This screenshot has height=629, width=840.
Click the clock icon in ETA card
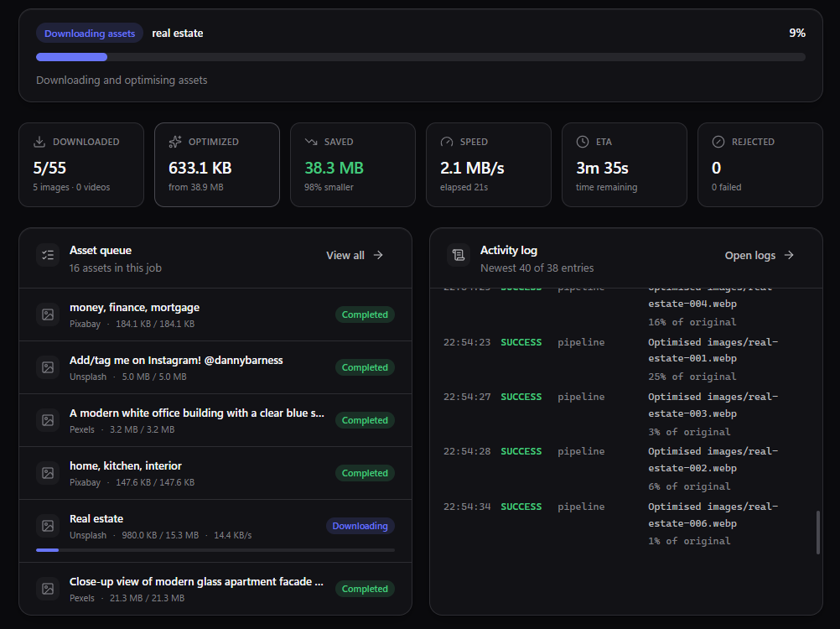pos(583,142)
